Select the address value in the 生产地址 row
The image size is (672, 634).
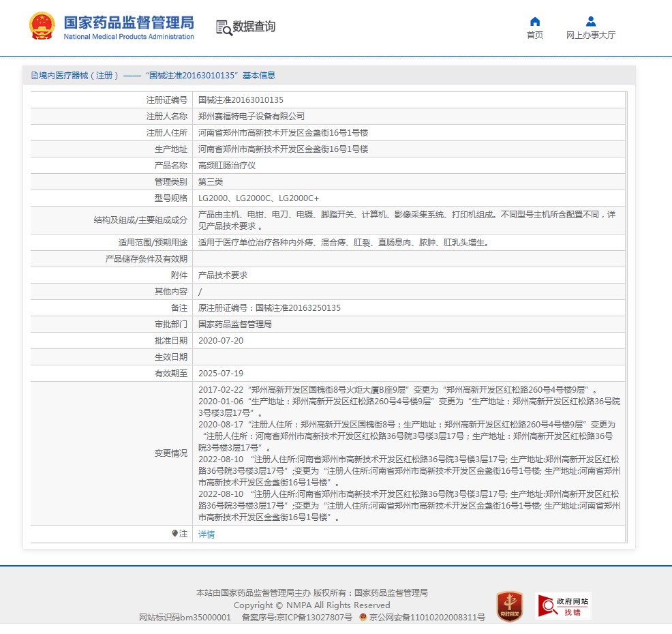[x=284, y=149]
